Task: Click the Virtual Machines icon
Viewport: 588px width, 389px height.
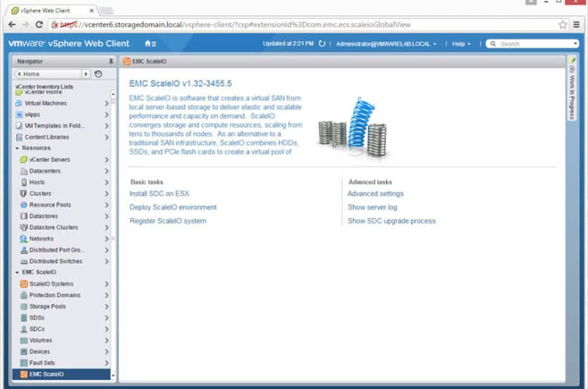Action: pos(19,103)
